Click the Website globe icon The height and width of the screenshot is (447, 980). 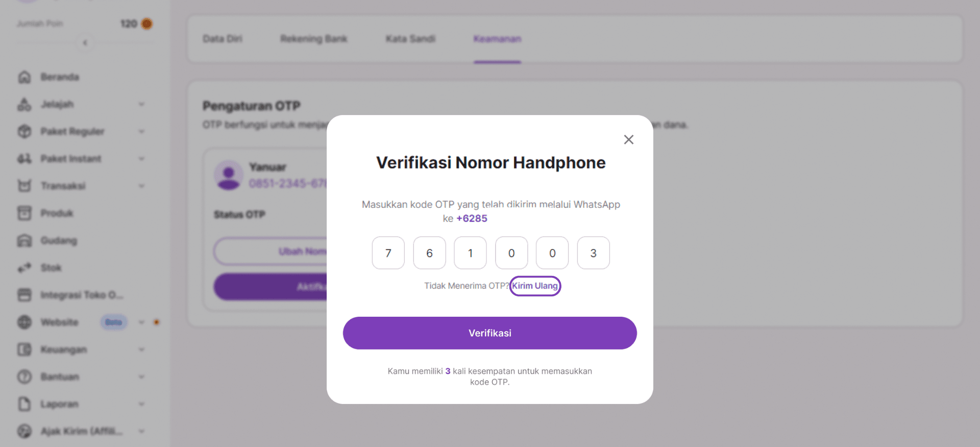(24, 322)
